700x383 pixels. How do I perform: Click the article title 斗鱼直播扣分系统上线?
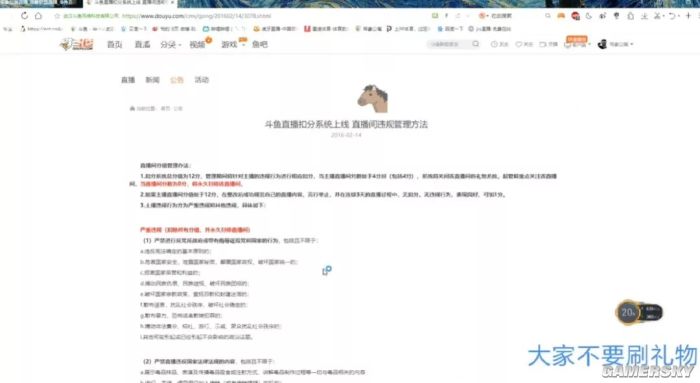(346, 125)
